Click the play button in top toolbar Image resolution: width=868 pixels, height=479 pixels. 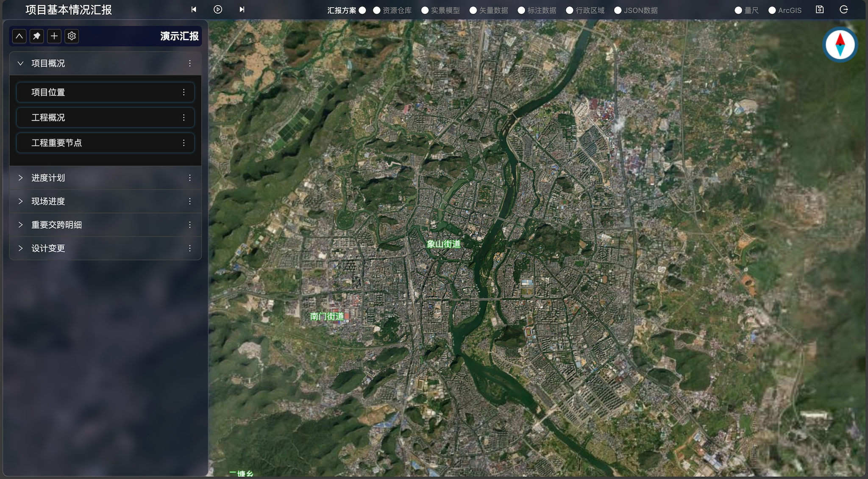click(x=218, y=9)
